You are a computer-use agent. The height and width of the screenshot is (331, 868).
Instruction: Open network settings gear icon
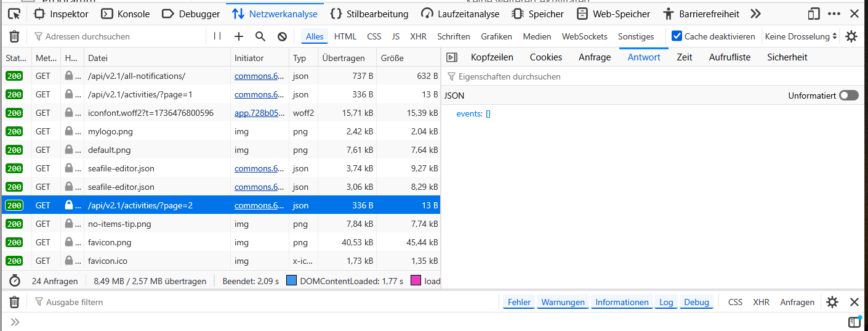pos(851,36)
